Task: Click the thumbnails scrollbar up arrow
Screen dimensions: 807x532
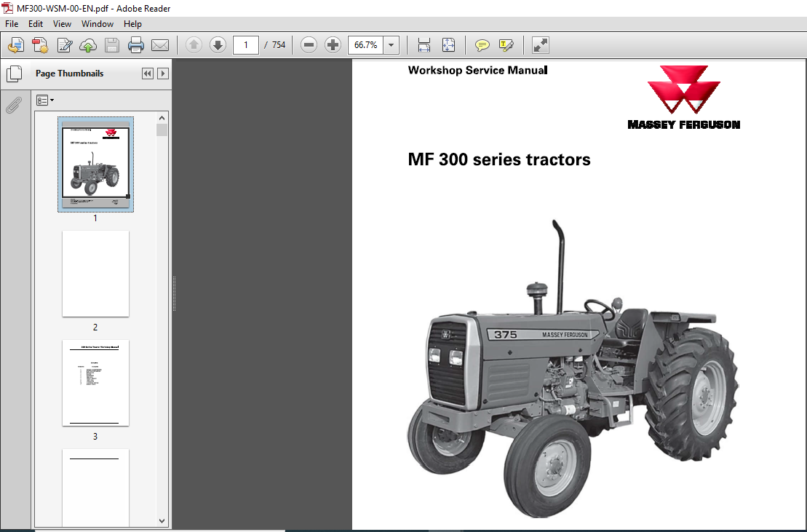Action: 162,118
